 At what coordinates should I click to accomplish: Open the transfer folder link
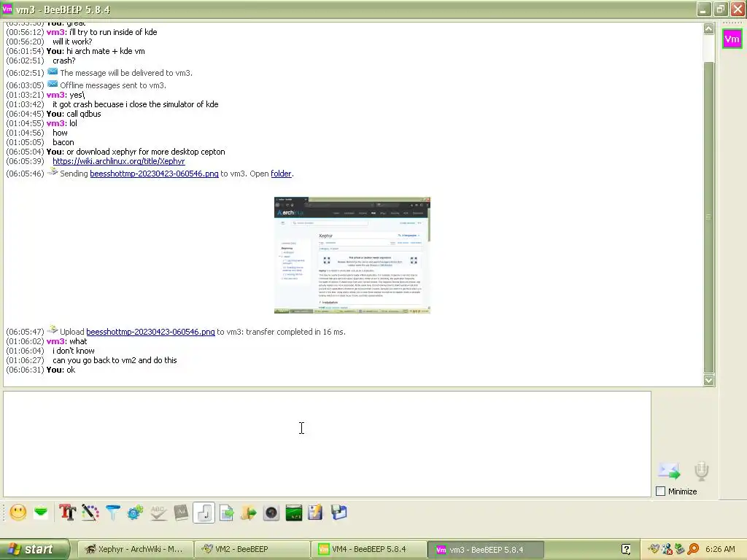(x=281, y=174)
